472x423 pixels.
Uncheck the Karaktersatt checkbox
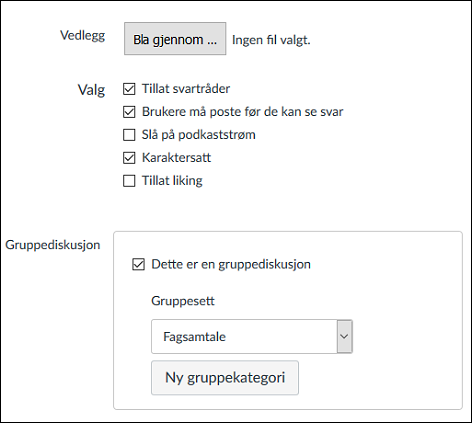(129, 158)
